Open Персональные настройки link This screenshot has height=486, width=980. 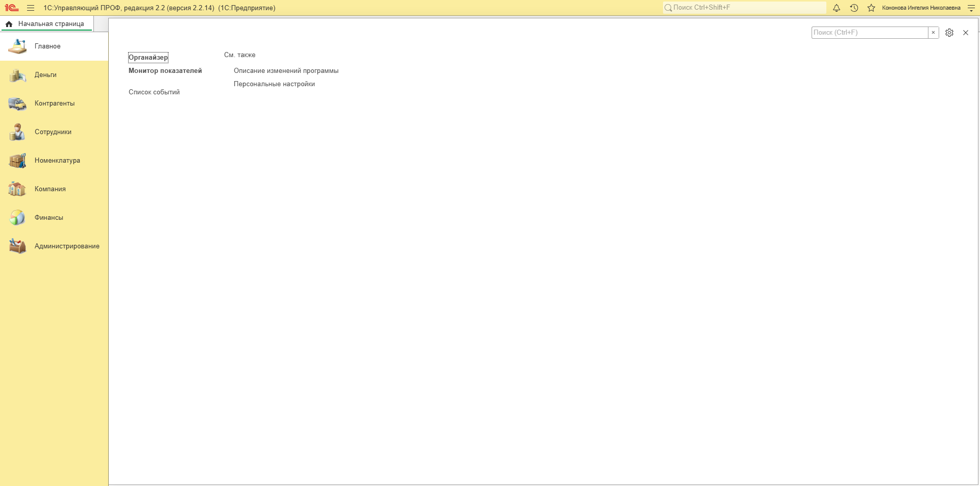(274, 84)
